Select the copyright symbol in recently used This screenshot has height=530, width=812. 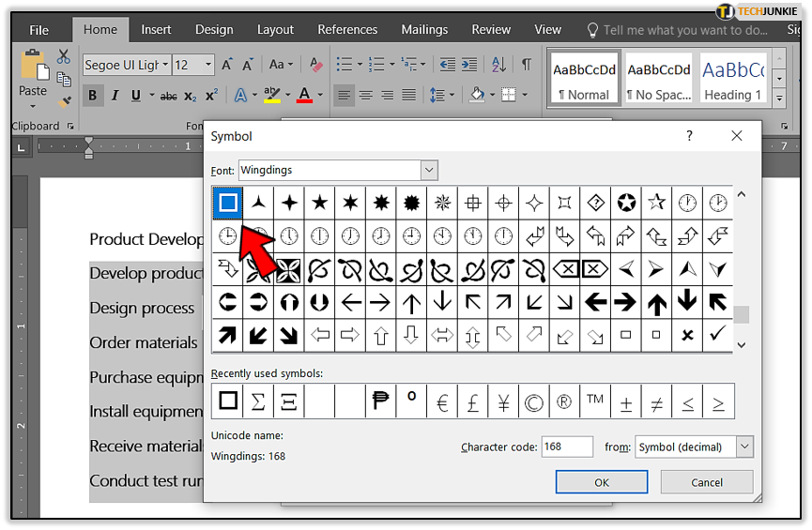pos(533,401)
